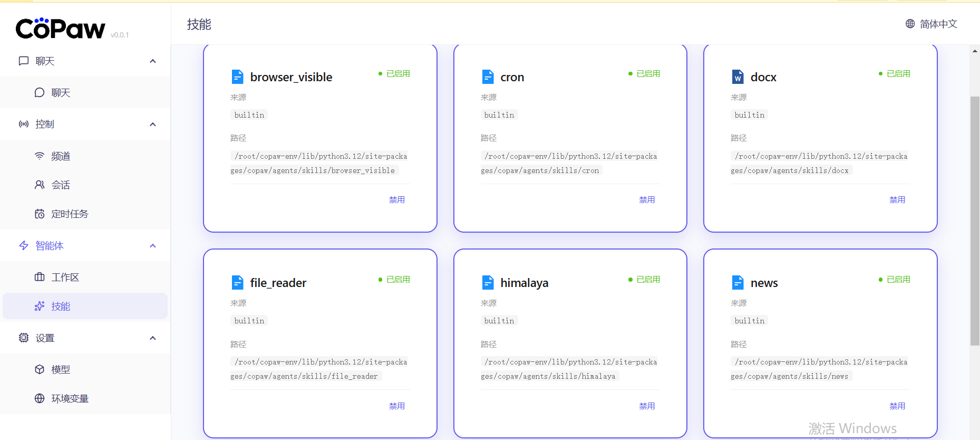This screenshot has width=980, height=440.
Task: Click the wifi icon beside 频道
Action: (x=40, y=156)
